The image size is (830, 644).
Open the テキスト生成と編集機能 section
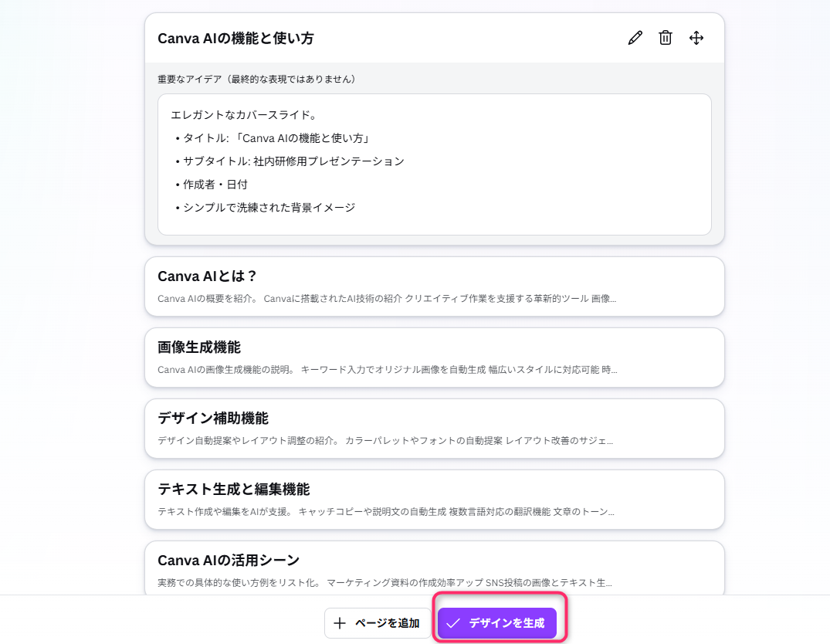(x=434, y=499)
